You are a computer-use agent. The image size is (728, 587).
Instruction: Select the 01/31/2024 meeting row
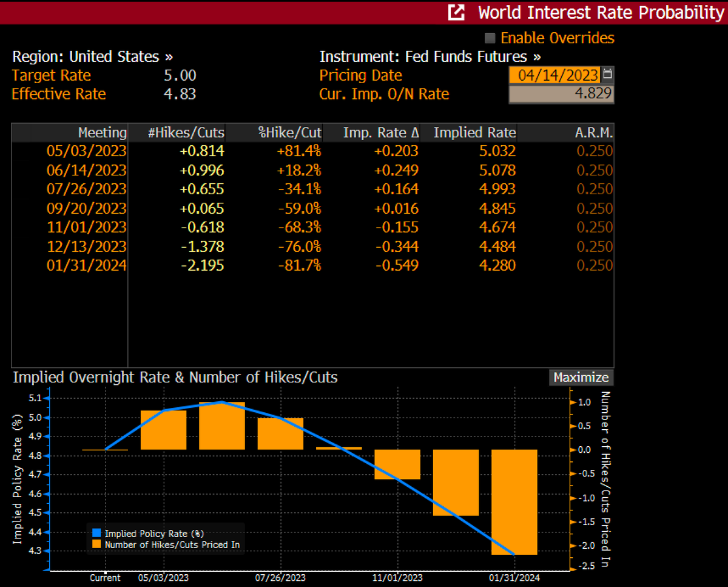point(312,265)
